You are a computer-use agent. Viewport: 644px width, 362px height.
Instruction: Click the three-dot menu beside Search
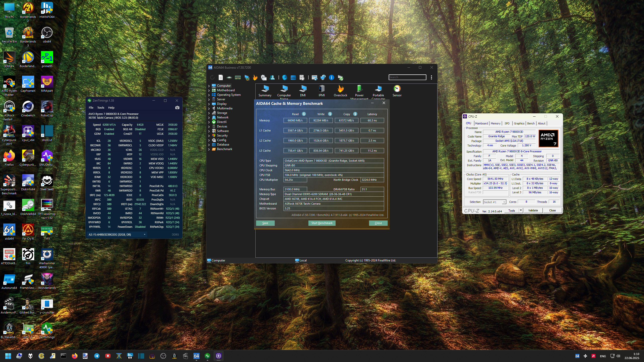click(431, 77)
